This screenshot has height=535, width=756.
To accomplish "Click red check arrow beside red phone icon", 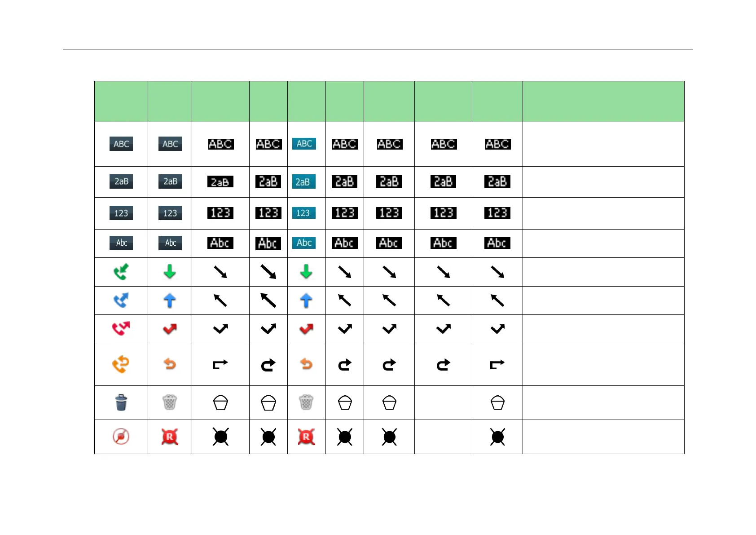I will point(170,329).
